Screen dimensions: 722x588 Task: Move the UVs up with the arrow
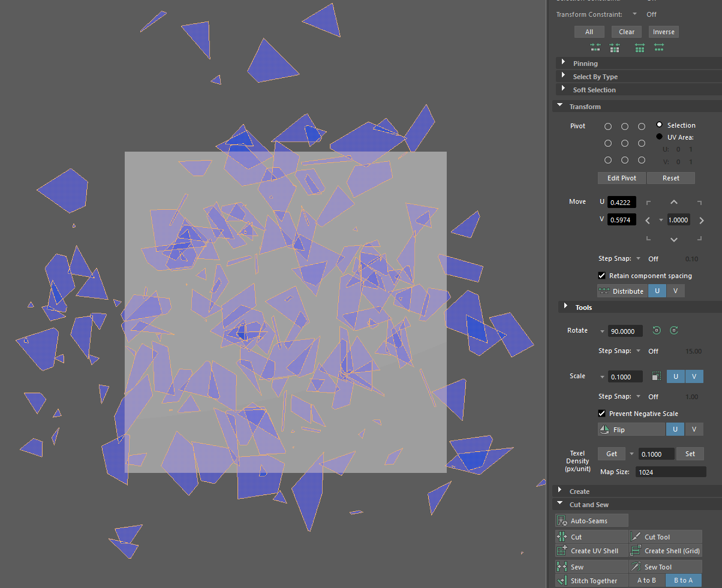[674, 203]
